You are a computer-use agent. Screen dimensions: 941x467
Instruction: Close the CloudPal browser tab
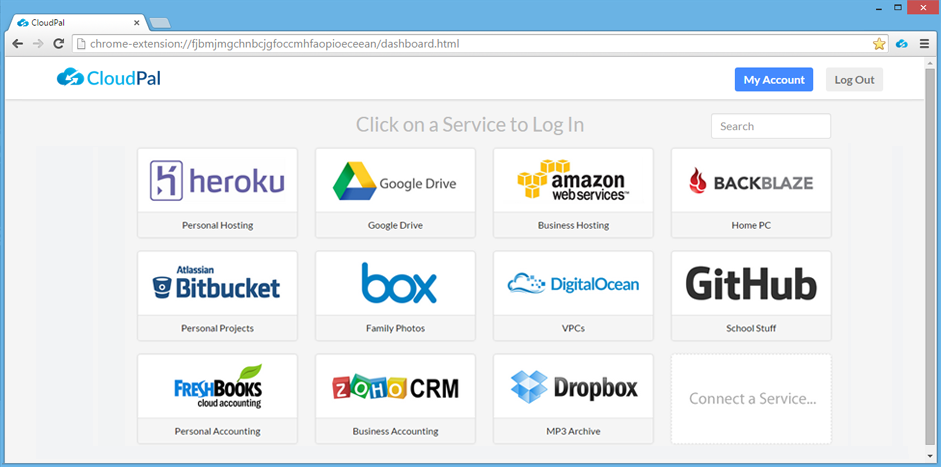pos(136,23)
